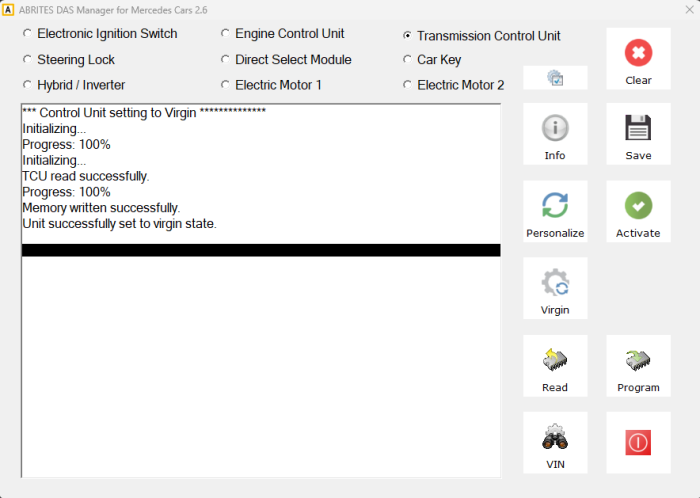Read memory using the Read chip icon
Image resolution: width=700 pixels, height=498 pixels.
[555, 366]
